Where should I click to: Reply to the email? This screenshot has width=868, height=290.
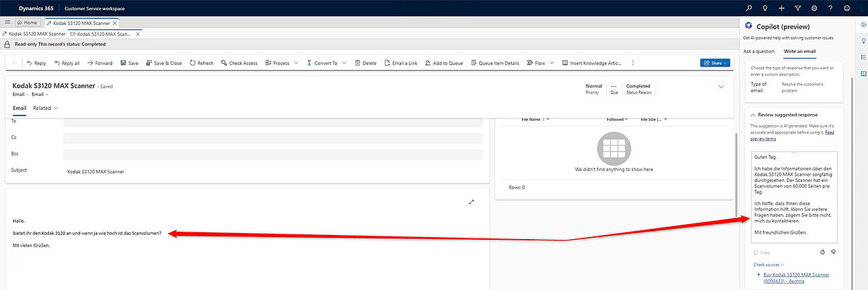point(36,63)
